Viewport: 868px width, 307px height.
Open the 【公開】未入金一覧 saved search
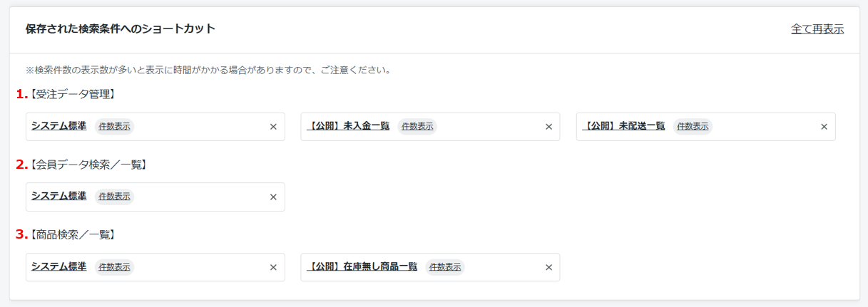348,126
